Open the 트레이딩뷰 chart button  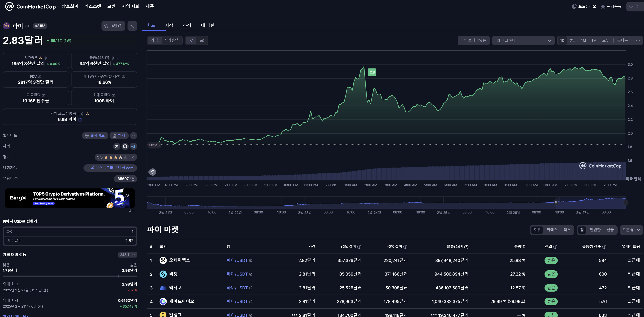[473, 40]
